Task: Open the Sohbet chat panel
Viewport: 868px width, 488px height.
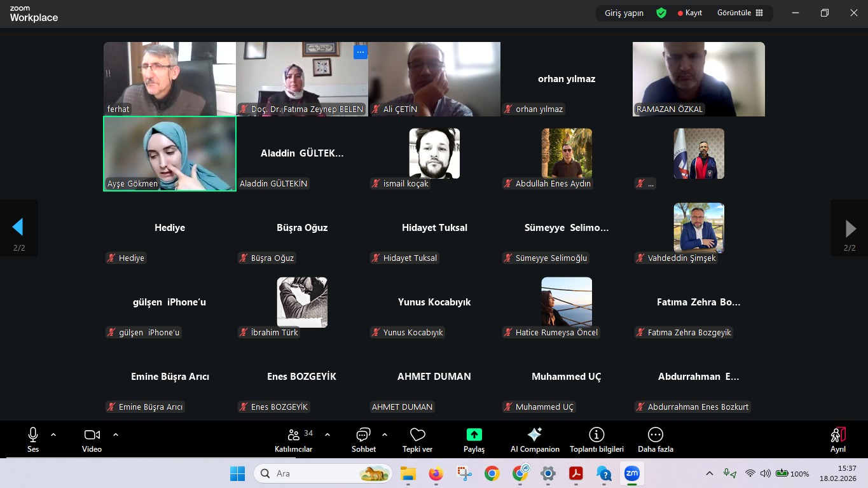Action: (x=363, y=440)
